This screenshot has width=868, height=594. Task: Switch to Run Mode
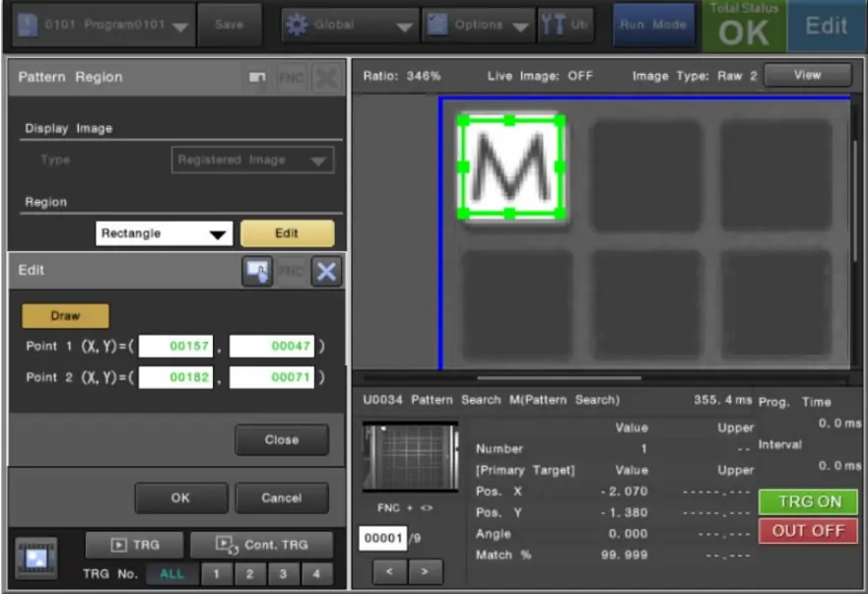[653, 26]
